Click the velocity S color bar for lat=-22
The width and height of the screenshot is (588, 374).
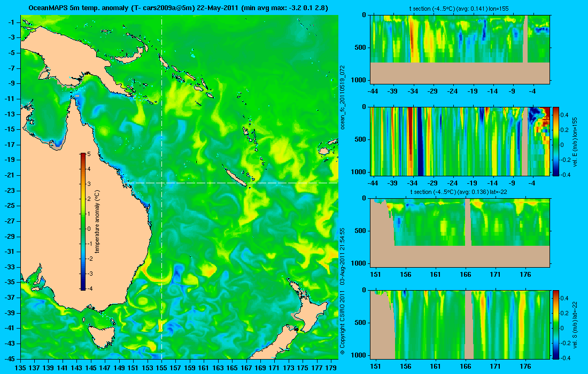point(556,324)
